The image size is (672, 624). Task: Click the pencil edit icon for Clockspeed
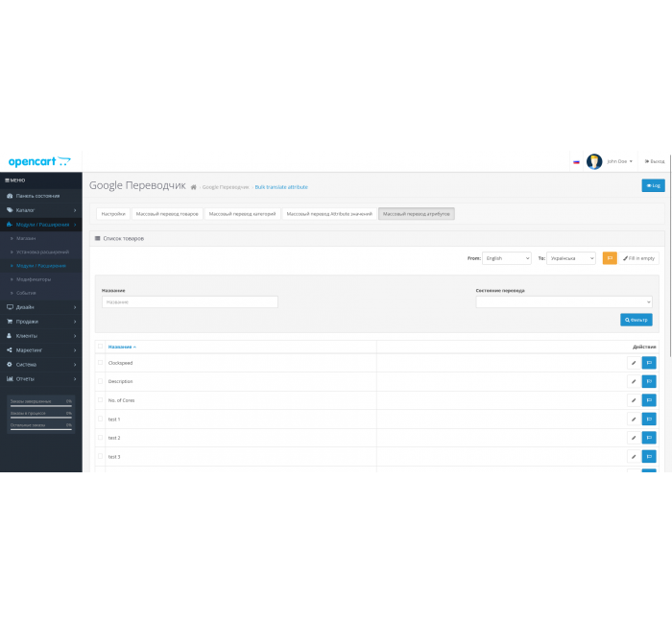click(634, 363)
